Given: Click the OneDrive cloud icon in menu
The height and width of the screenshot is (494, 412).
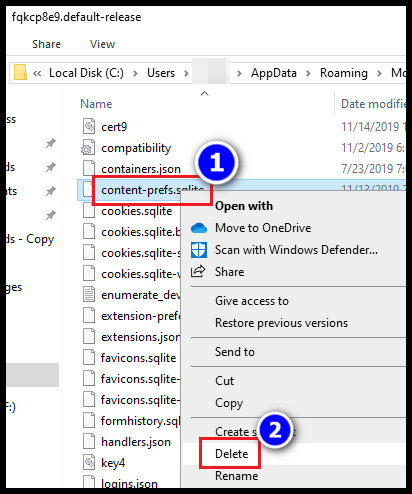Looking at the screenshot, I should (199, 228).
